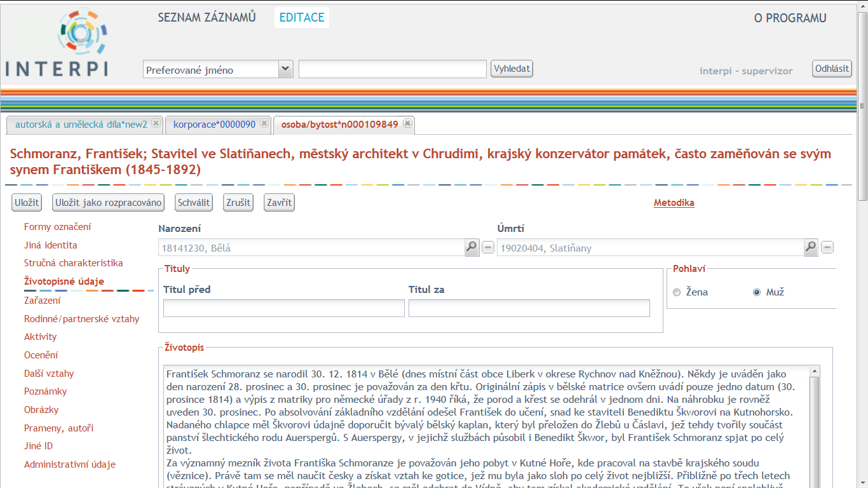Click inside the Životopis text area
The image size is (868, 488).
click(486, 426)
